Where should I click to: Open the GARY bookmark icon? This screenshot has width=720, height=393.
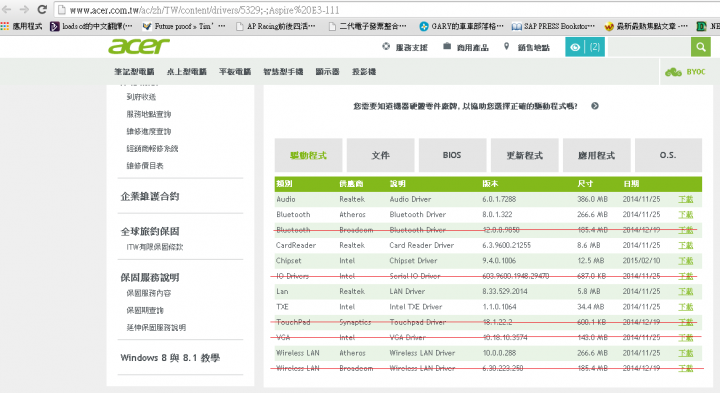pos(424,27)
